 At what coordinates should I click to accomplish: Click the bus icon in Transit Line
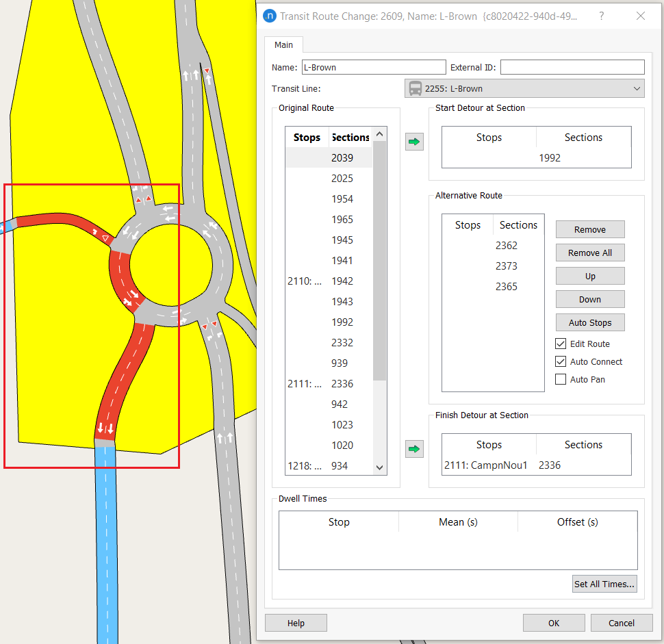pyautogui.click(x=415, y=88)
